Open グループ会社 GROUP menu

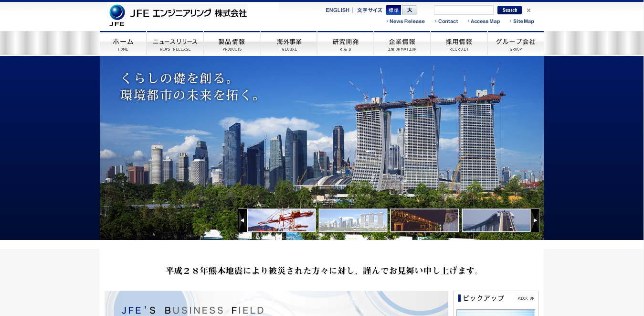[516, 44]
